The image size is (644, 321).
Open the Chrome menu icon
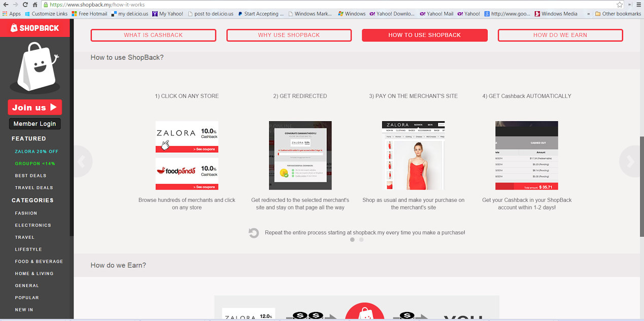point(638,5)
